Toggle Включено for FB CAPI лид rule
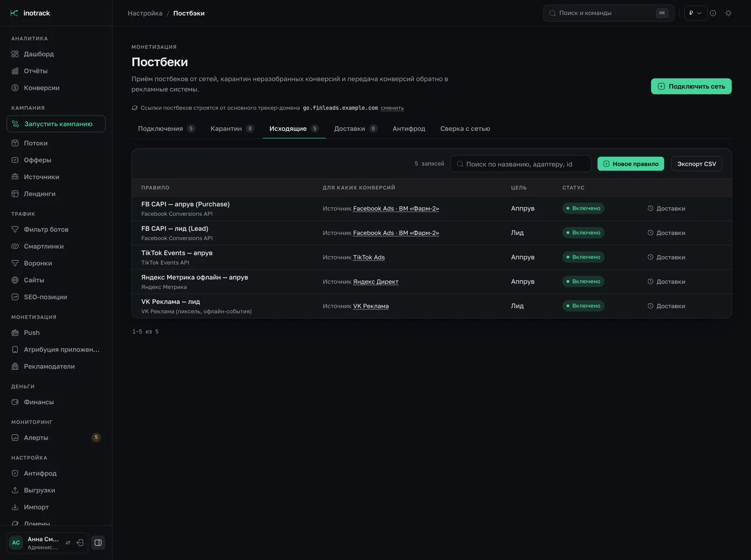751x560 pixels. (583, 233)
